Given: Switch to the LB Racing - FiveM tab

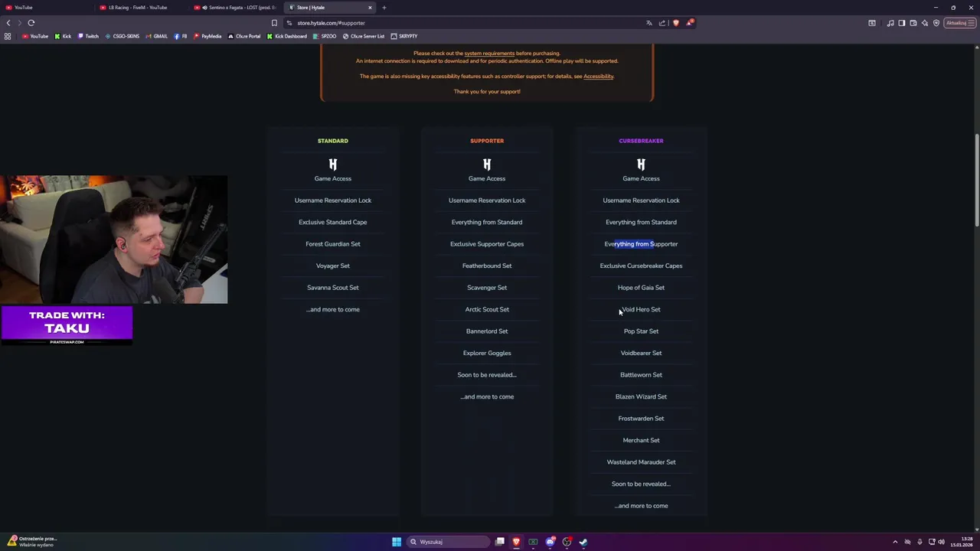Looking at the screenshot, I should click(x=142, y=8).
